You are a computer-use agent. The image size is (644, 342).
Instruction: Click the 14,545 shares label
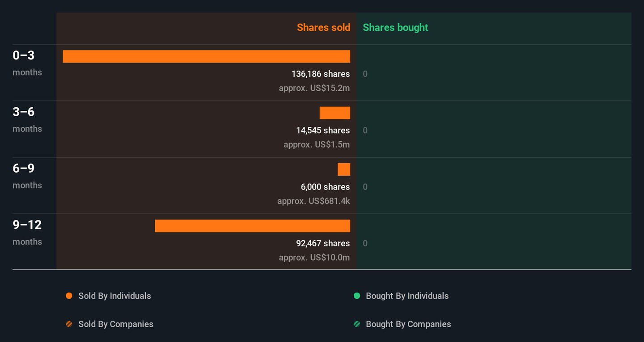pyautogui.click(x=323, y=131)
